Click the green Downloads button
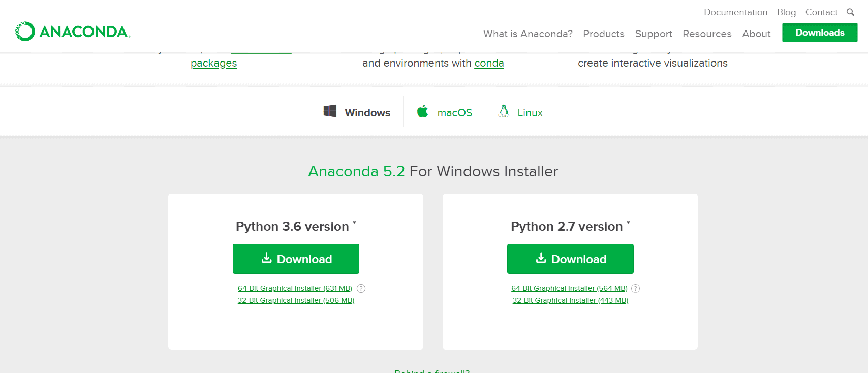This screenshot has width=868, height=373. 820,33
